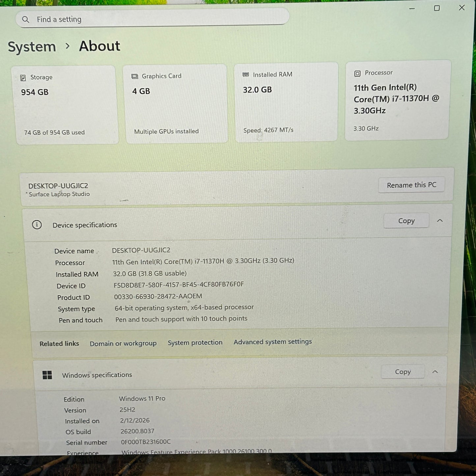Image resolution: width=476 pixels, height=476 pixels.
Task: Open System protection
Action: coord(195,343)
